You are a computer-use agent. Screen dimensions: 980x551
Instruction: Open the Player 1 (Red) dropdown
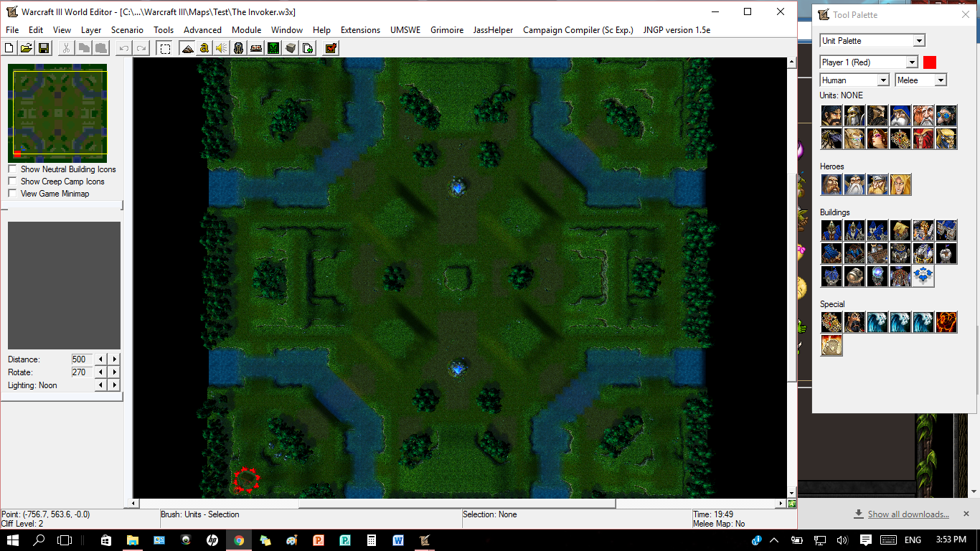[x=869, y=62]
